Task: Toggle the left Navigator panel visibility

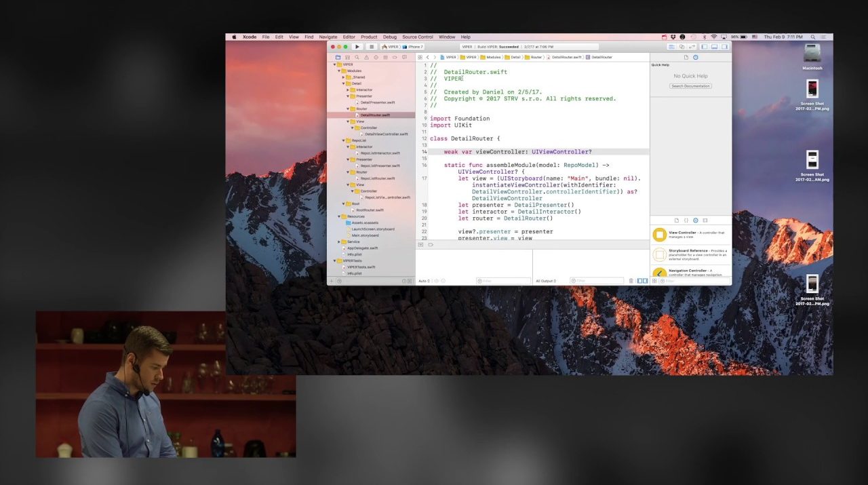Action: [x=705, y=47]
